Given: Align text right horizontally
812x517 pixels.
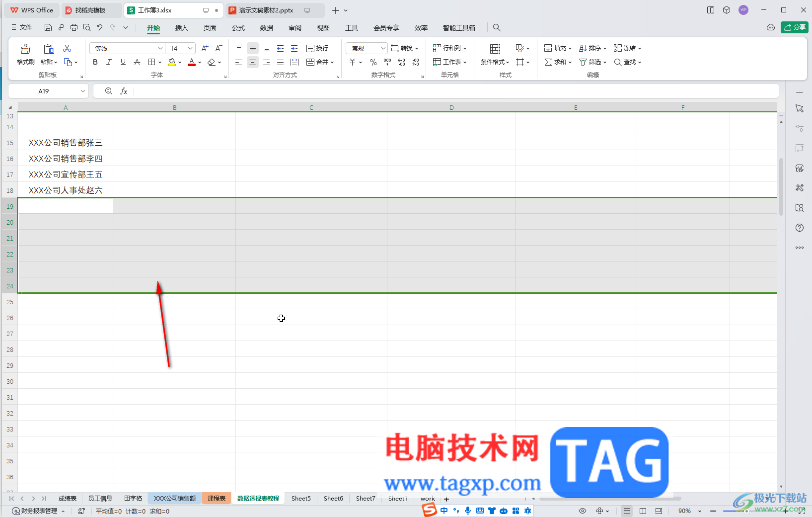Looking at the screenshot, I should coord(267,62).
